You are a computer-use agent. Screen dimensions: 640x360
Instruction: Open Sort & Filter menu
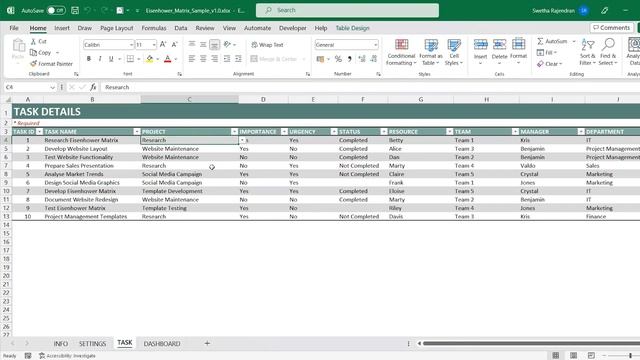coord(588,52)
